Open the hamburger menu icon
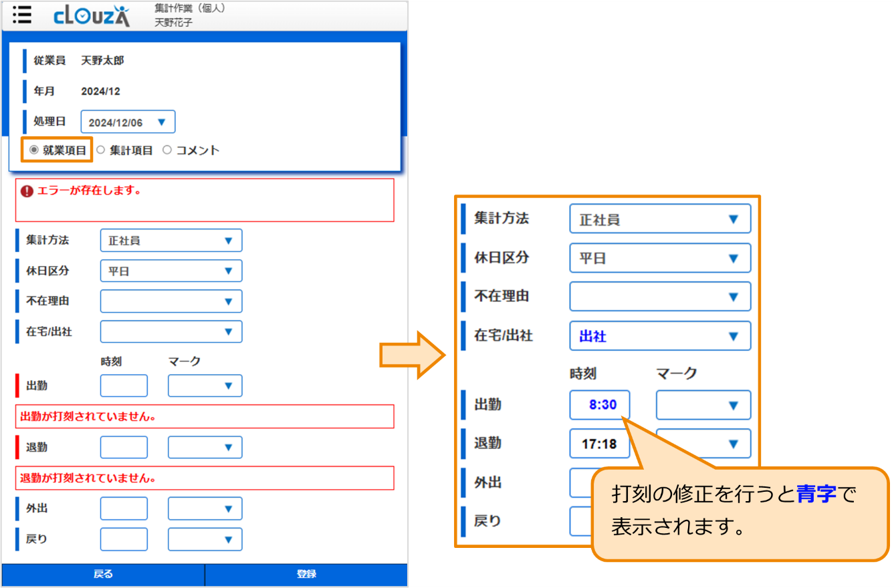This screenshot has width=894, height=588. (x=21, y=15)
